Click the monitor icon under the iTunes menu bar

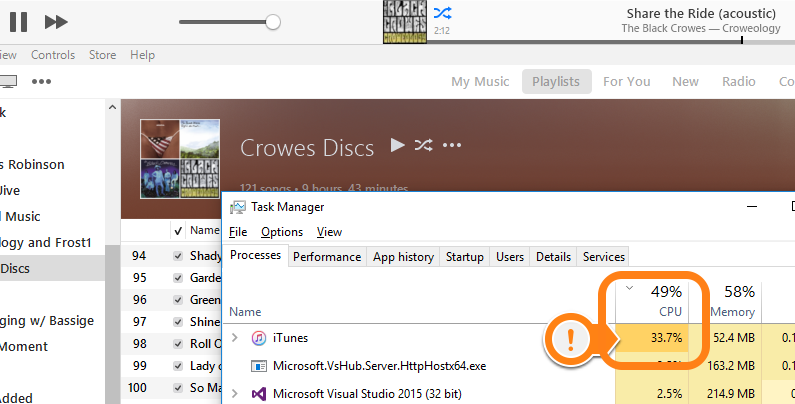(8, 81)
